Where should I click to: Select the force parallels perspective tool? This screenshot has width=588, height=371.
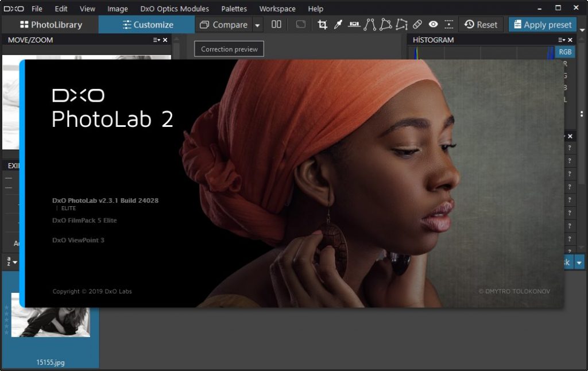(369, 25)
